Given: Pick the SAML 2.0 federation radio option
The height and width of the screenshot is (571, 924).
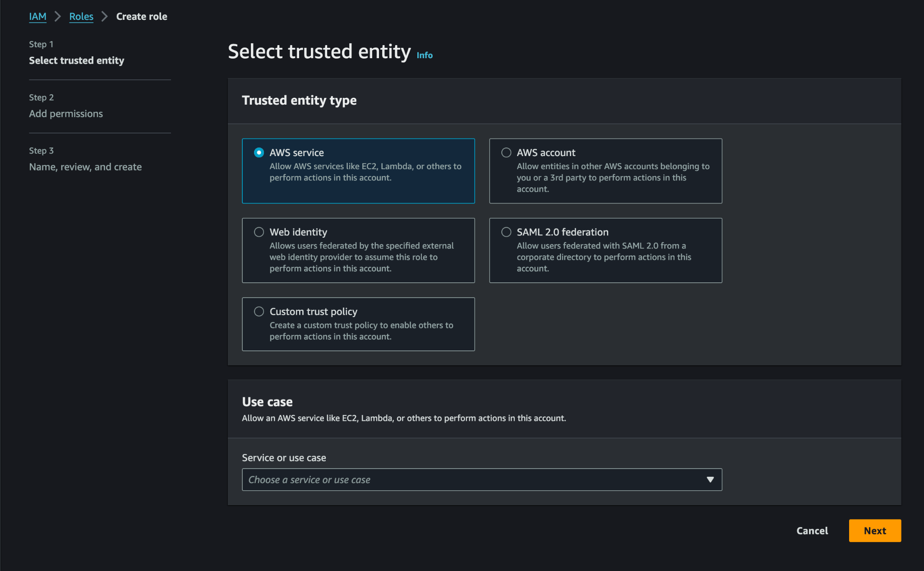Looking at the screenshot, I should [506, 232].
